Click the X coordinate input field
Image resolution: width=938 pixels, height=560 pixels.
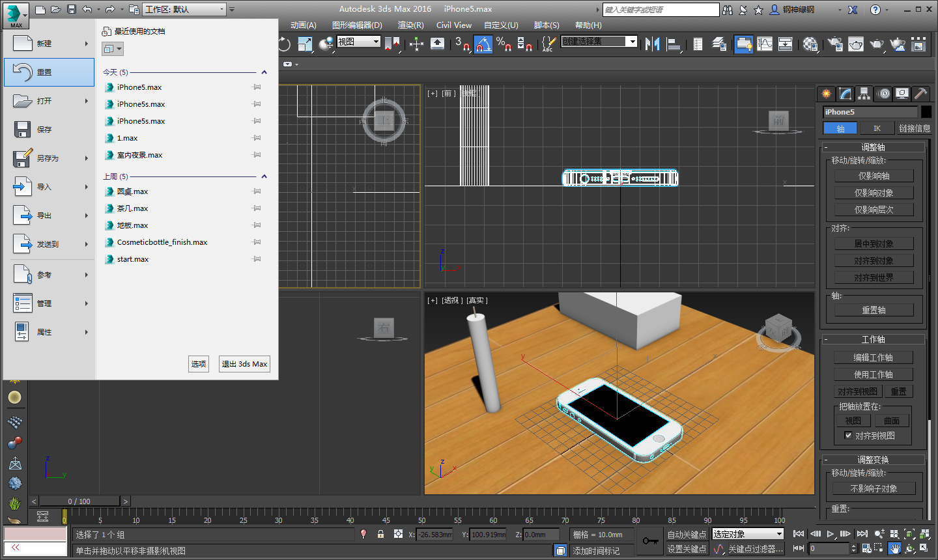[x=434, y=535]
